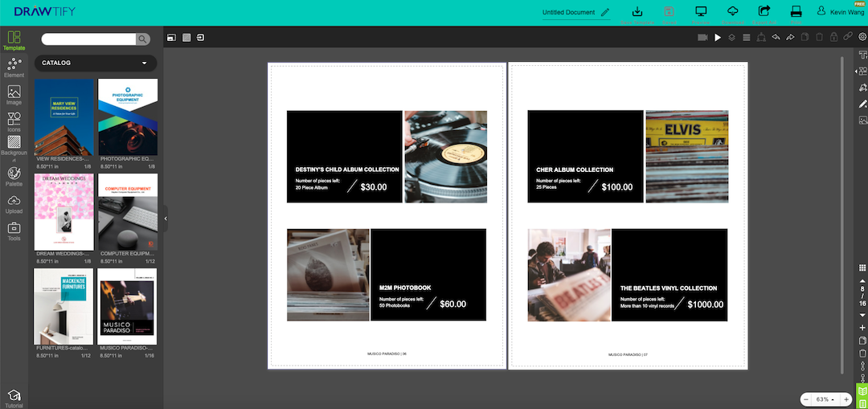Open the Image panel

pyautogui.click(x=14, y=95)
